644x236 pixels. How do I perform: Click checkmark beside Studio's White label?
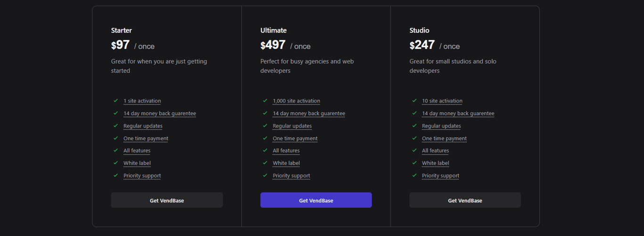coord(414,163)
